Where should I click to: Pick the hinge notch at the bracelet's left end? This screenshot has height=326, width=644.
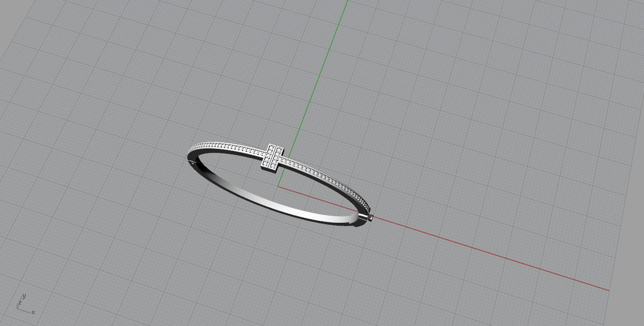[192, 162]
